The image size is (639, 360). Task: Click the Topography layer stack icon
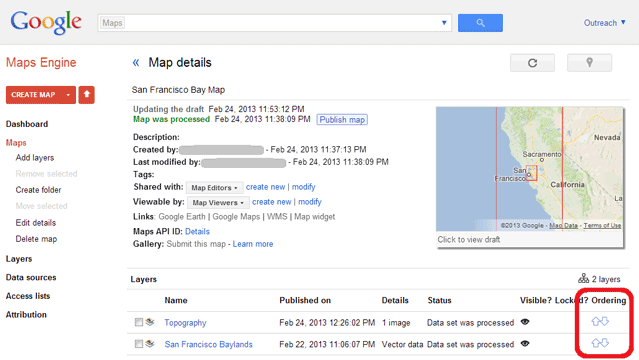150,322
